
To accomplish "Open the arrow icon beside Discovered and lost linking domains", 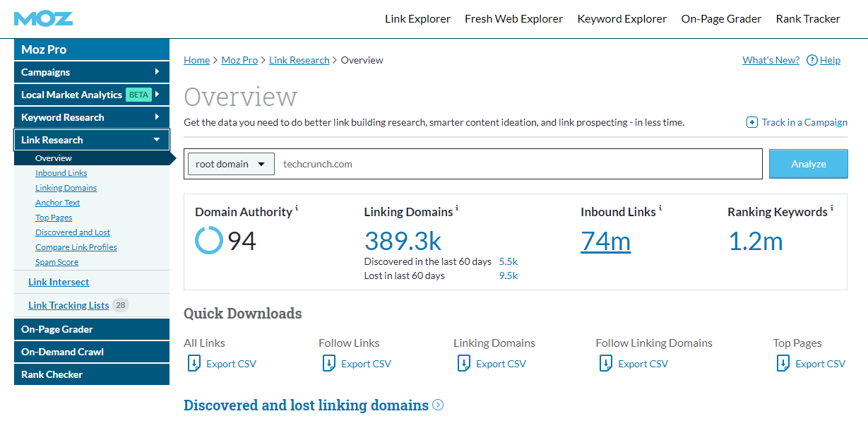I will [x=438, y=405].
